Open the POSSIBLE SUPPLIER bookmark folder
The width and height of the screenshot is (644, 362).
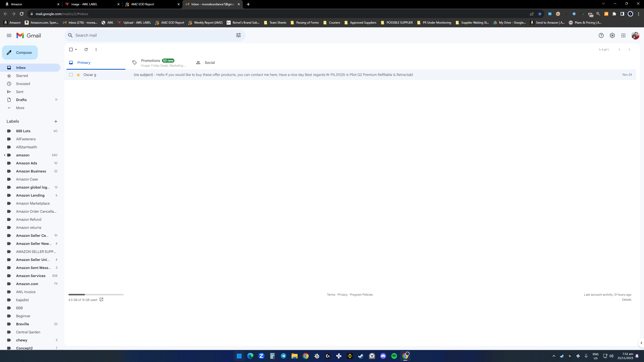[x=397, y=23]
